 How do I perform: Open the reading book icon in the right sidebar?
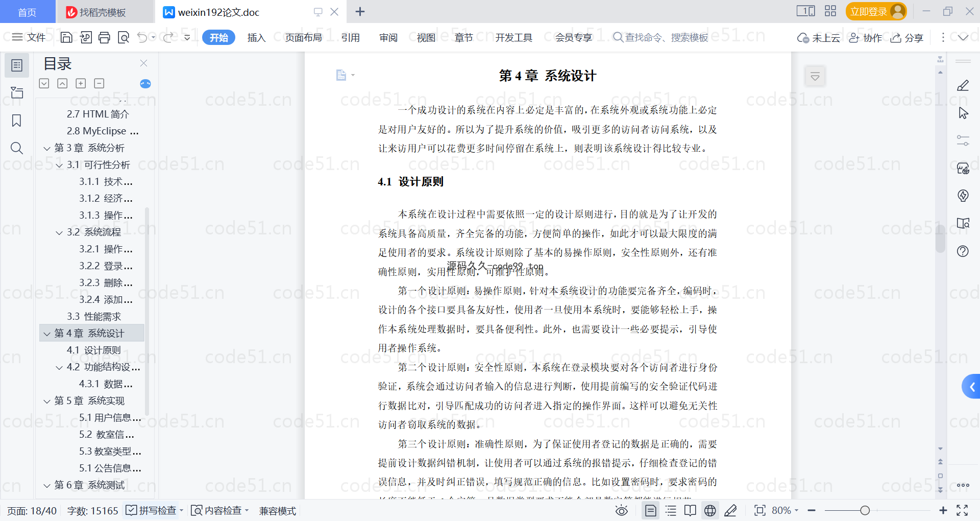pyautogui.click(x=963, y=223)
